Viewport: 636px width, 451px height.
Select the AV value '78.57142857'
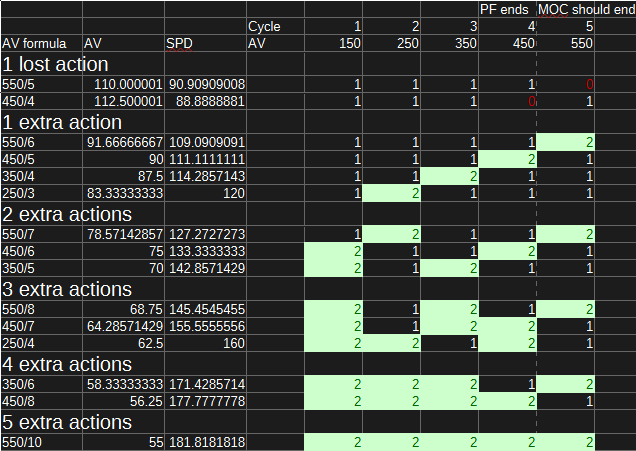pos(123,234)
